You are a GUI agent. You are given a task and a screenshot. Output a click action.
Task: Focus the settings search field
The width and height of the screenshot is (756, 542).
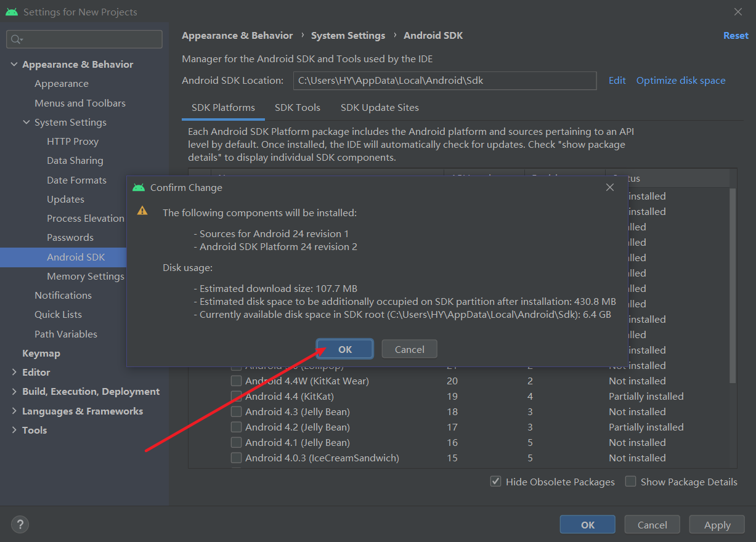point(84,39)
